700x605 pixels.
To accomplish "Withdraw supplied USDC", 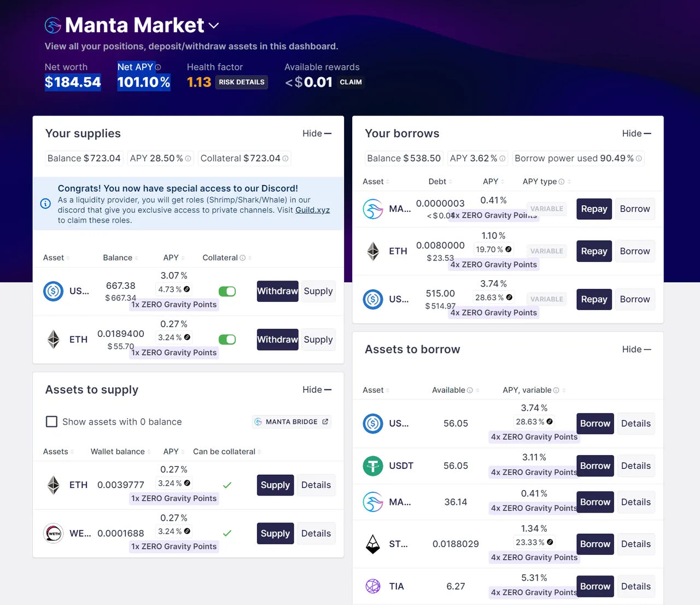I will (278, 291).
